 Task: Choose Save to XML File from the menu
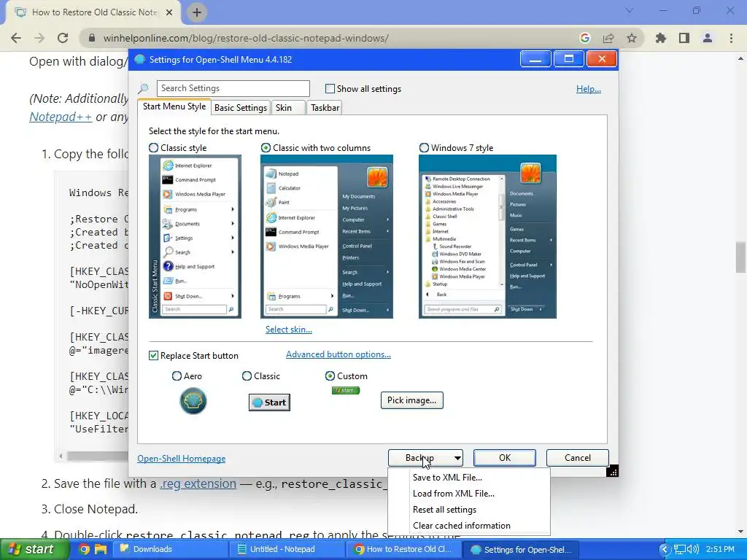[x=469, y=478]
